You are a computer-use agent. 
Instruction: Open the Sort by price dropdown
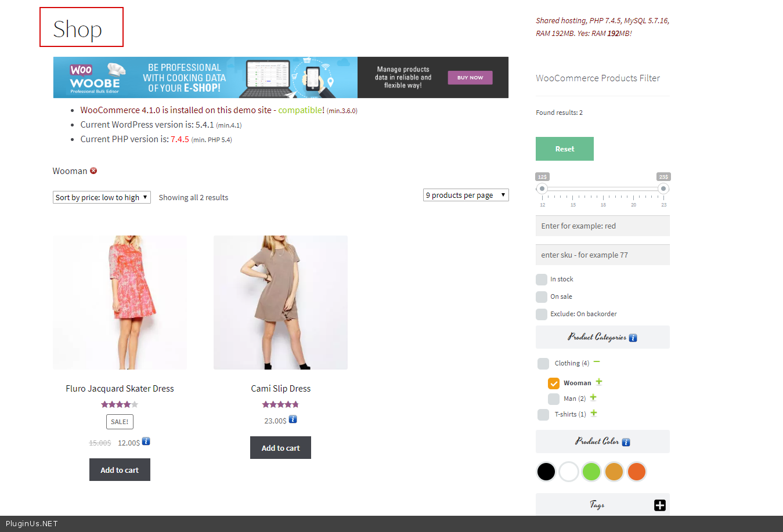click(x=102, y=197)
